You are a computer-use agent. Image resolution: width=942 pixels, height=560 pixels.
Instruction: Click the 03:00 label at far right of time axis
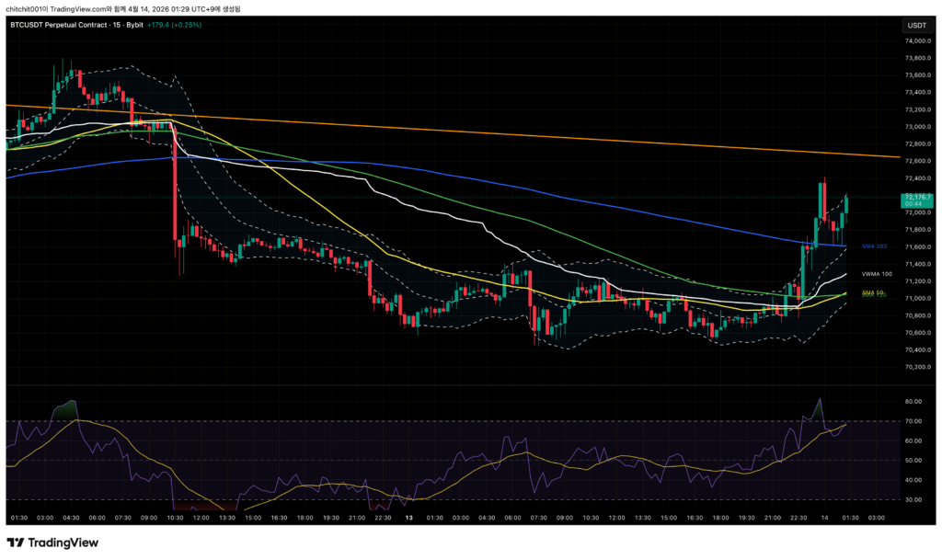coord(876,518)
